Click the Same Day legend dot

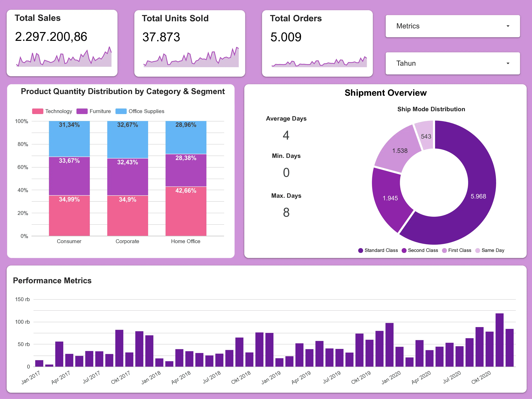[x=478, y=250]
